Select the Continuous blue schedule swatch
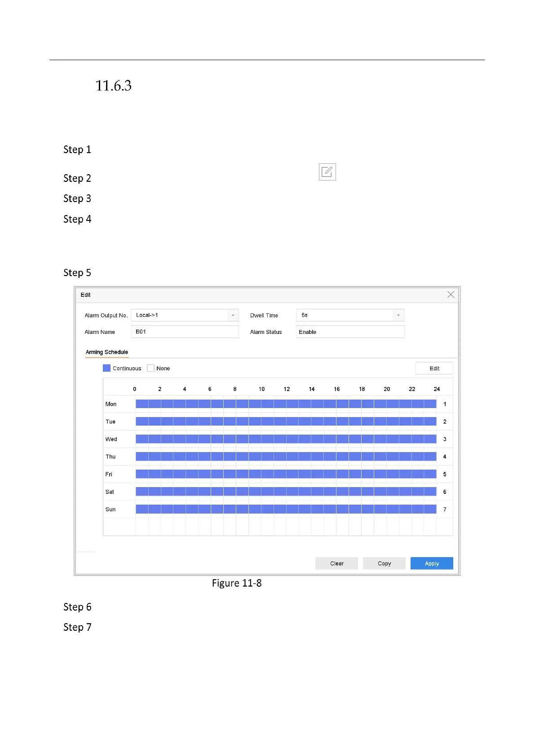 point(106,368)
